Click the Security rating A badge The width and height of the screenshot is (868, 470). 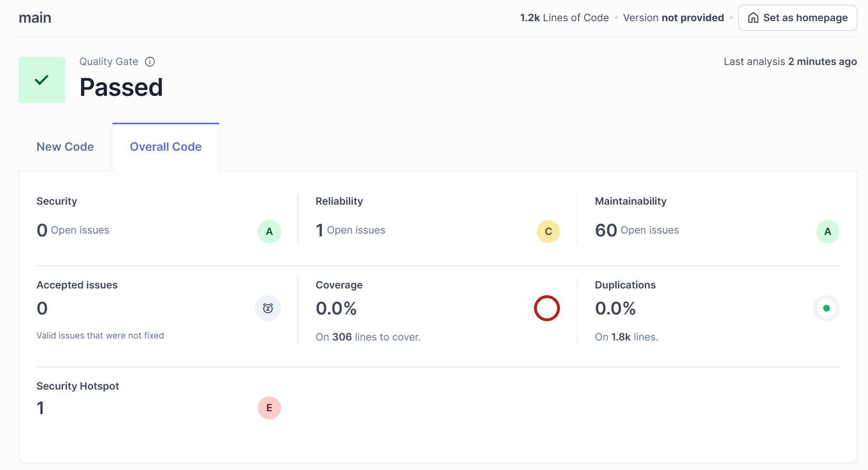pyautogui.click(x=269, y=232)
